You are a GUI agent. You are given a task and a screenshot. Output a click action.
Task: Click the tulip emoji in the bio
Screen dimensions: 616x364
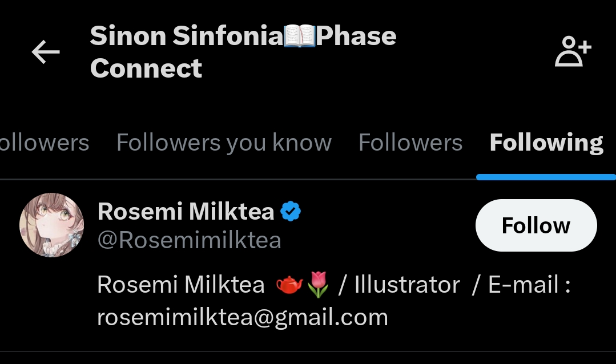pos(318,285)
